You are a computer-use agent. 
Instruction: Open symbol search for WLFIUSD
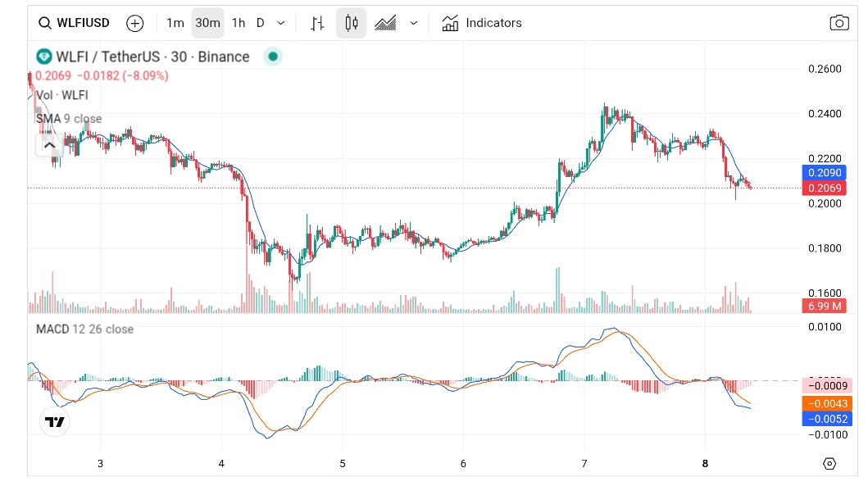[74, 23]
